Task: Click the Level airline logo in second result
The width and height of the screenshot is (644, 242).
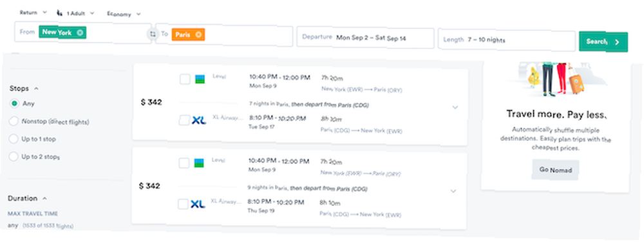Action: pos(199,163)
